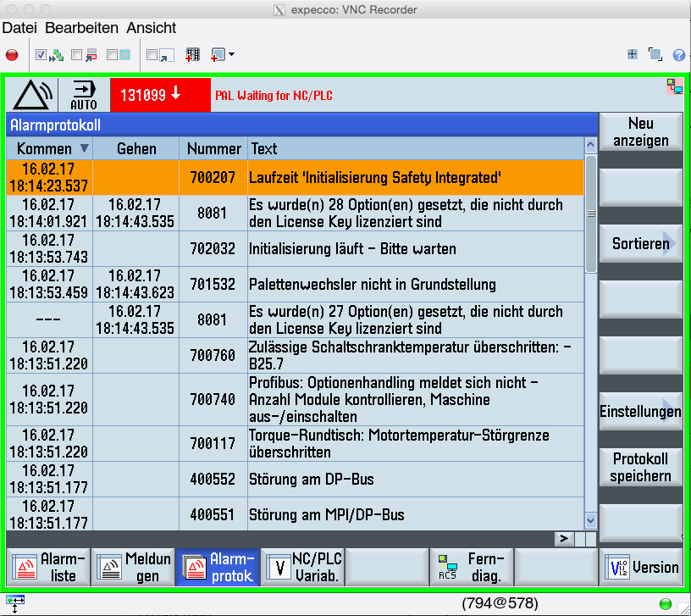Tick the checkbox next to the arrow-window icon
Image resolution: width=691 pixels, height=616 pixels.
[152, 55]
